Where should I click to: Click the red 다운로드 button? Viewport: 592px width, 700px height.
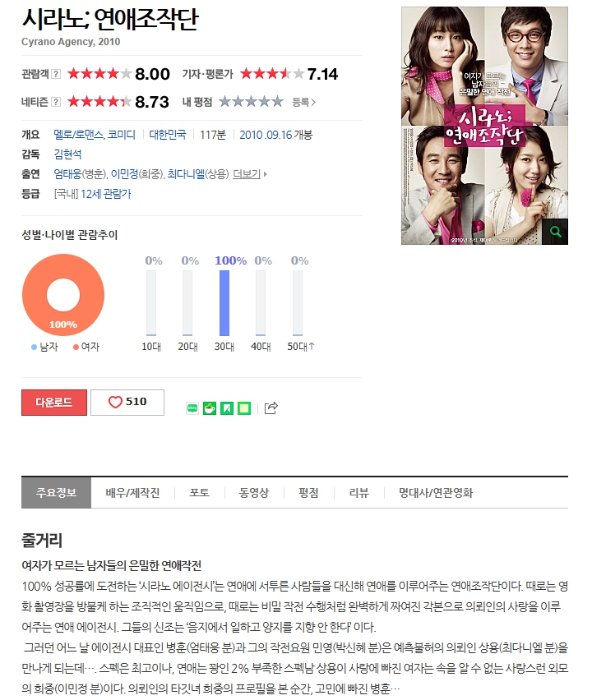[x=54, y=403]
